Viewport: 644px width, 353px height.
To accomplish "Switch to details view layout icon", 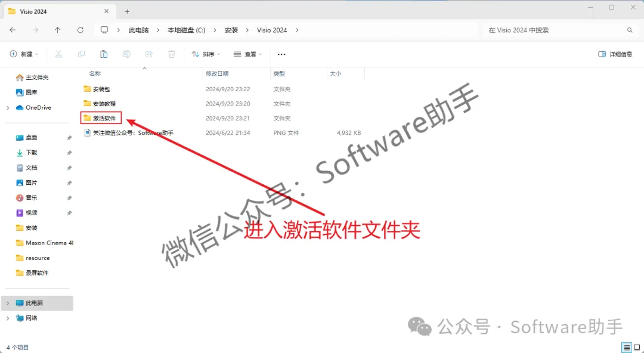I will coord(626,348).
